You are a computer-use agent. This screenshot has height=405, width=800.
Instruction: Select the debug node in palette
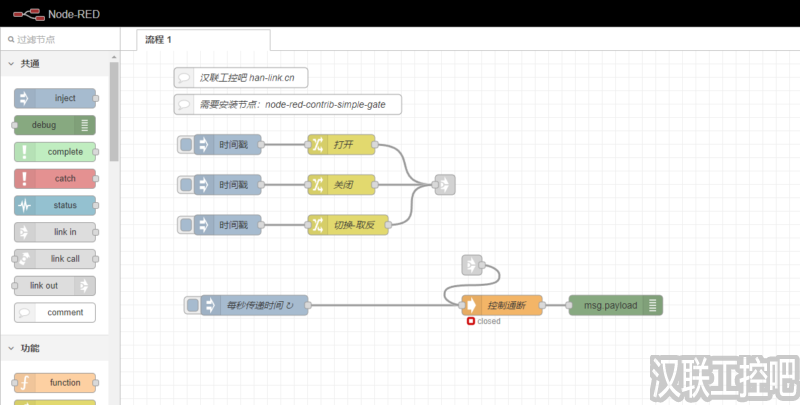pos(54,125)
